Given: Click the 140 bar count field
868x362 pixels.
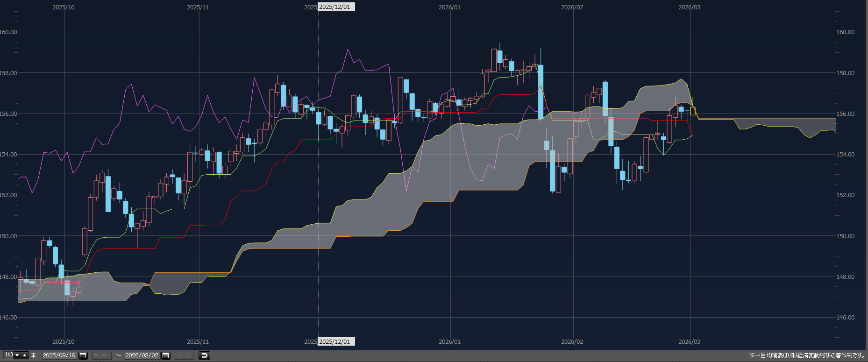Looking at the screenshot, I should point(8,355).
